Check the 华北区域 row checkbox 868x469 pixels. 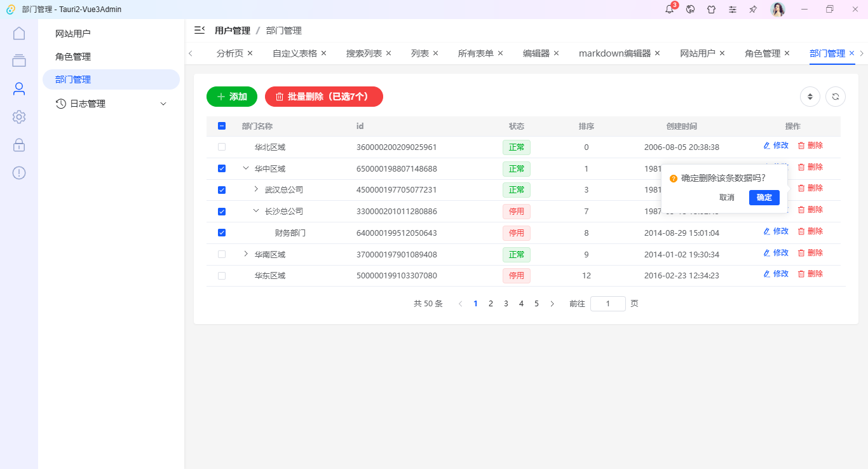[x=221, y=147]
